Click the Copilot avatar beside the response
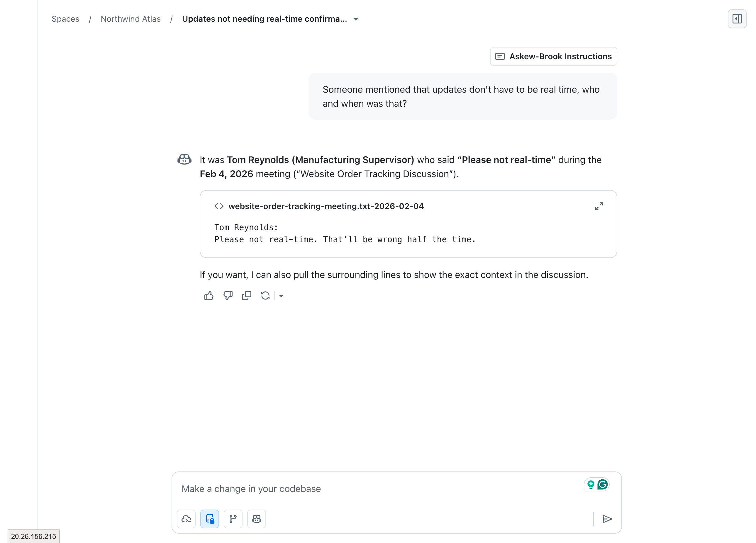The image size is (756, 543). coord(184,160)
